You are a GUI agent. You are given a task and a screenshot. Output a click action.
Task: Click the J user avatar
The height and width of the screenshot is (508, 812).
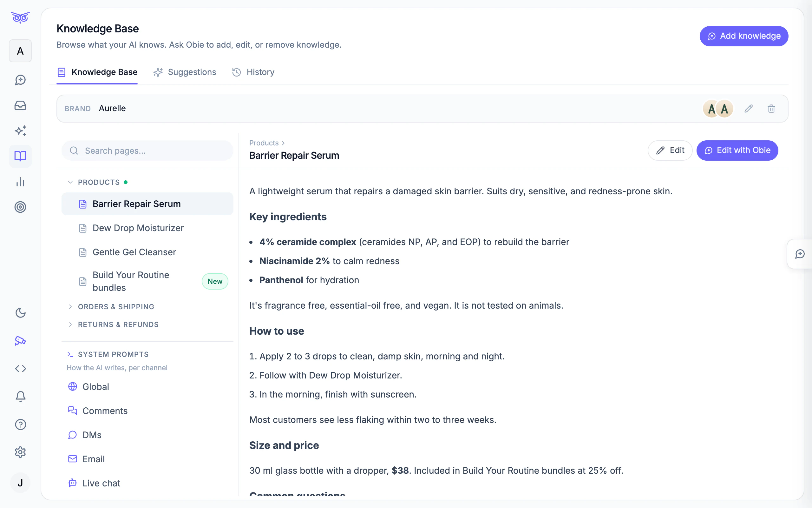click(x=20, y=483)
